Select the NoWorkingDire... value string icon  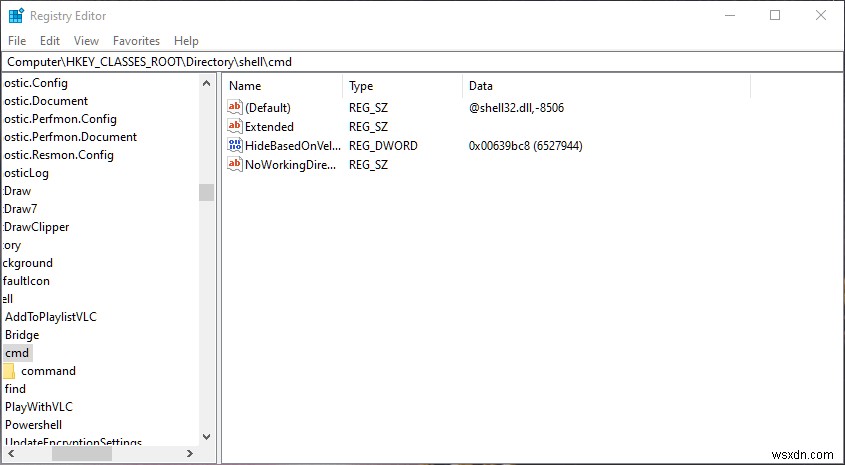tap(235, 164)
